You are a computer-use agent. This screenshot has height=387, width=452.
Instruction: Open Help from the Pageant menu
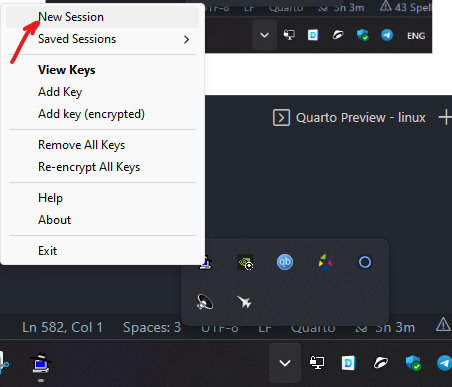coord(103,198)
